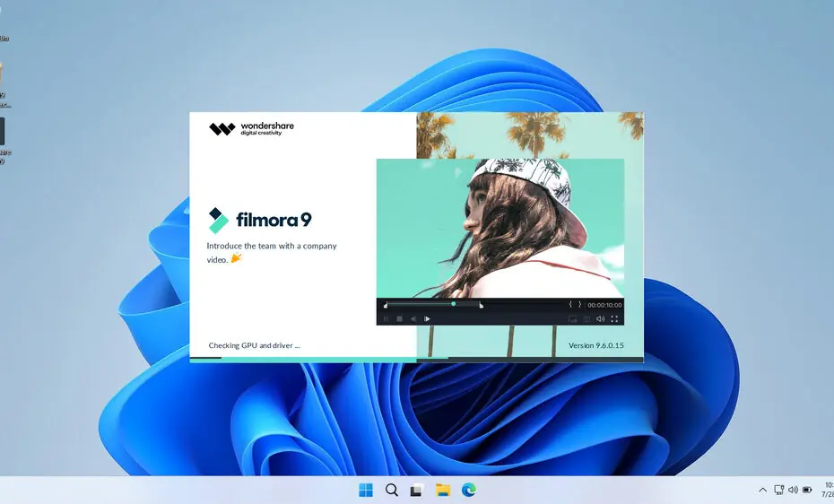
Task: Click the pause button in the preview player
Action: click(x=386, y=319)
